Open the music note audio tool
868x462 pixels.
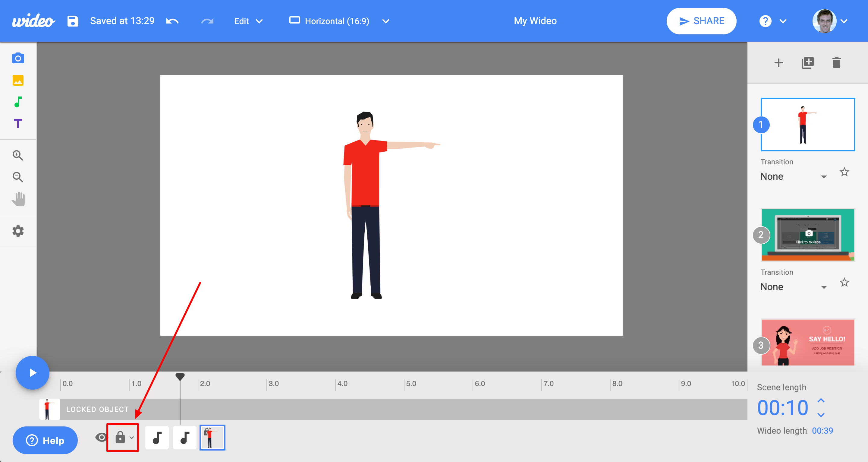pyautogui.click(x=18, y=102)
